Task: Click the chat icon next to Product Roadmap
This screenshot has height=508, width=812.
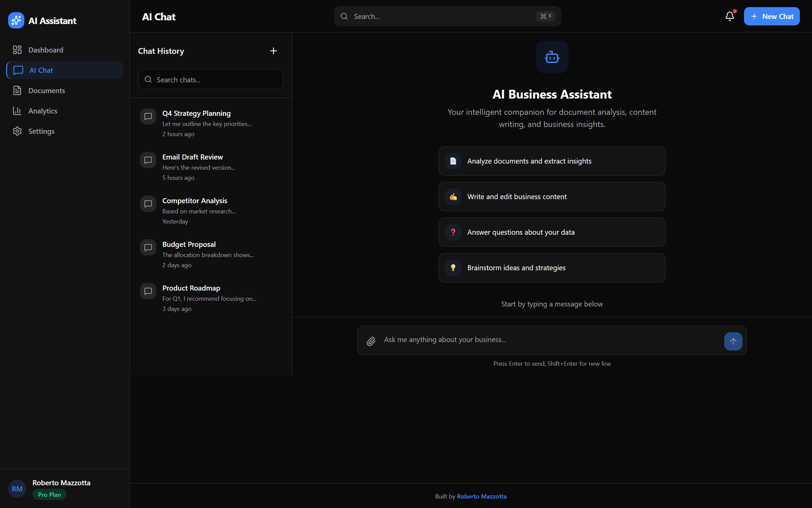Action: coord(148,291)
